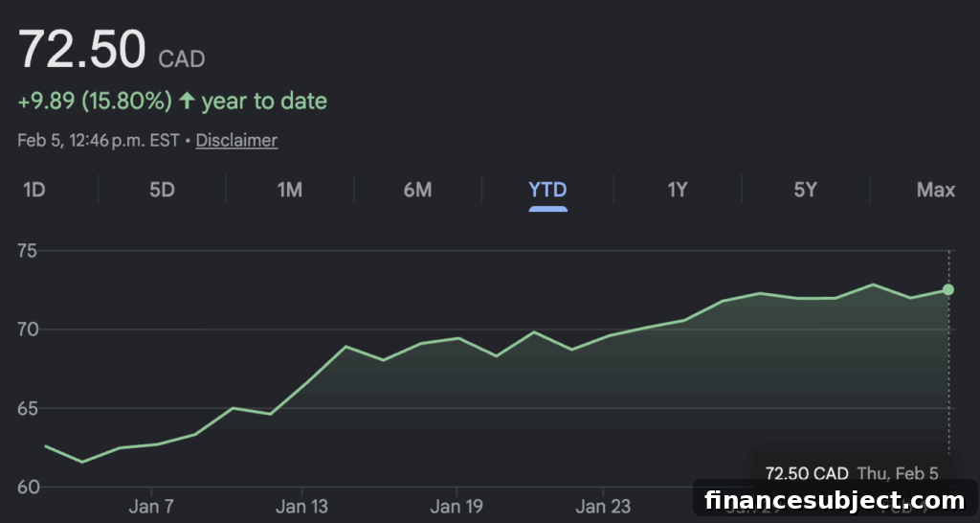Select the 5D time range tab

click(x=162, y=190)
